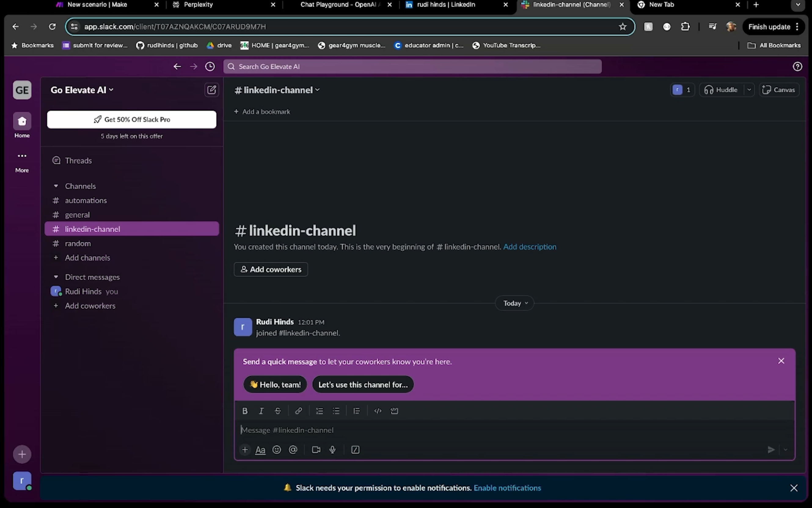Insert a code block with the icon

pyautogui.click(x=394, y=411)
